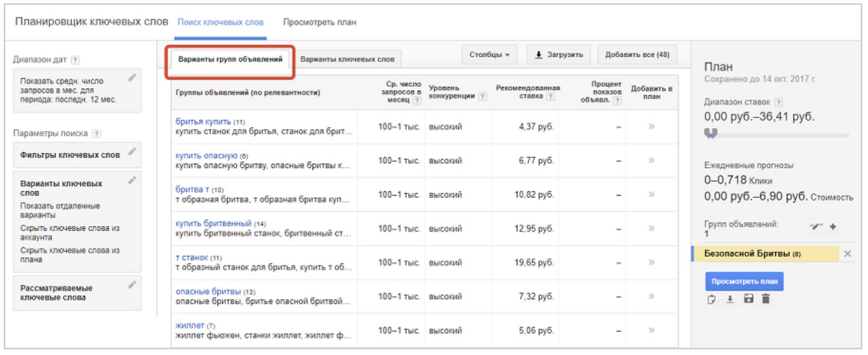Click the copy plan to clipboard icon
This screenshot has width=868, height=355.
712,299
